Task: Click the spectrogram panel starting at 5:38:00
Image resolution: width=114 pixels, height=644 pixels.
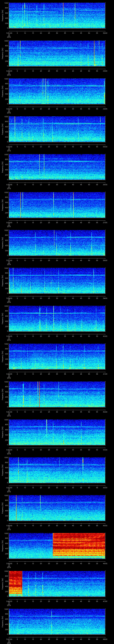Action: click(57, 280)
